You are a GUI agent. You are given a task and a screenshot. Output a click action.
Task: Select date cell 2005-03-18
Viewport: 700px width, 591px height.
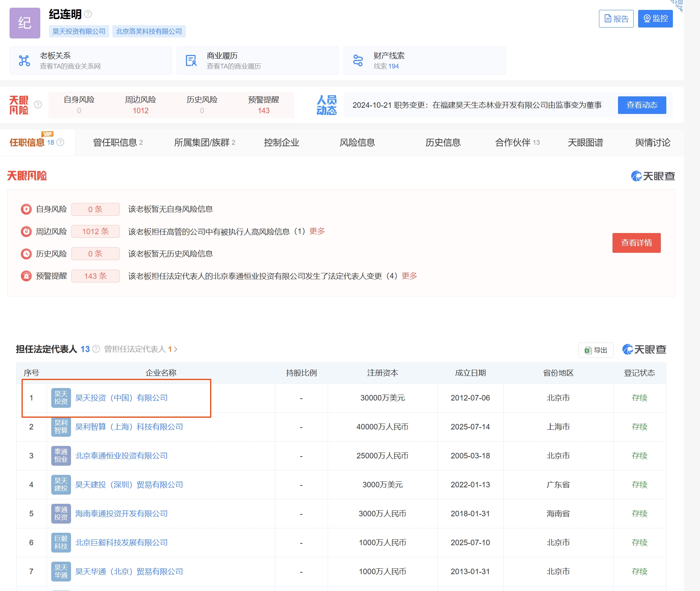pos(470,456)
